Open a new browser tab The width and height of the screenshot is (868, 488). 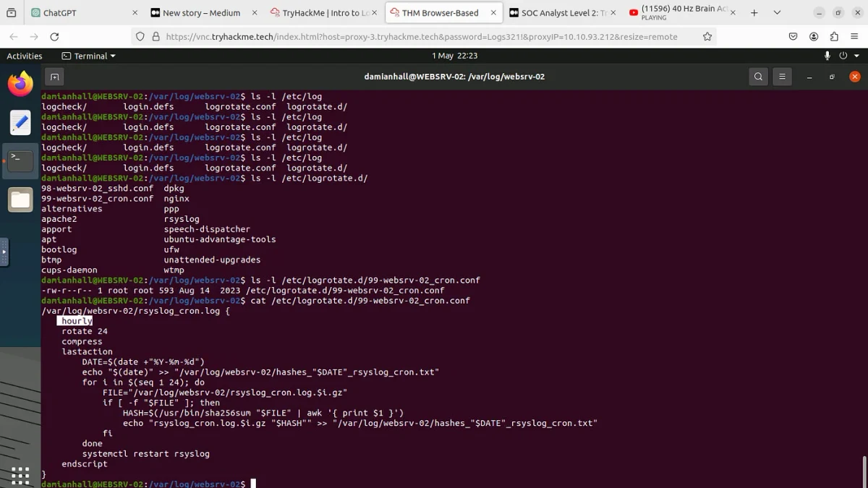pos(754,13)
